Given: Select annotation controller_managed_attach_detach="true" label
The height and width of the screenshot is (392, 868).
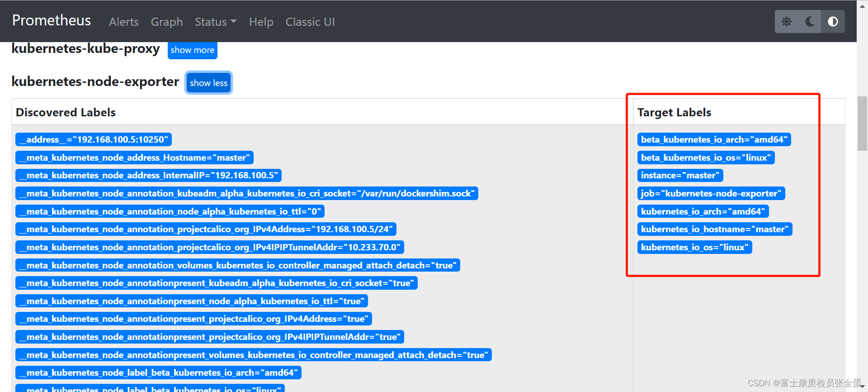Looking at the screenshot, I should (238, 265).
